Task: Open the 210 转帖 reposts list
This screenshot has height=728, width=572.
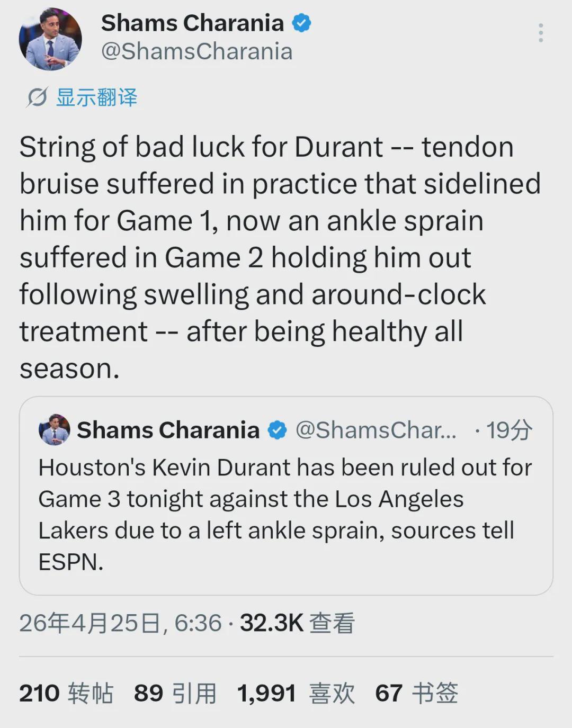Action: (66, 693)
